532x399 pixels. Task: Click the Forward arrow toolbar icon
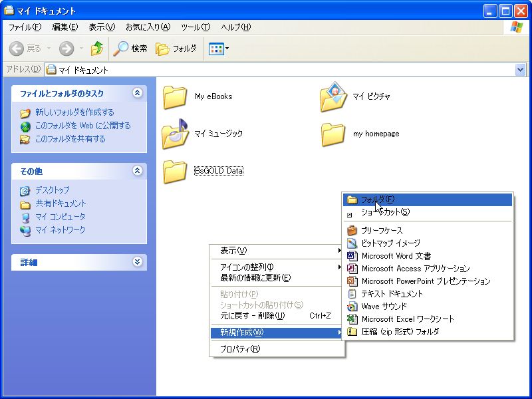coord(66,49)
